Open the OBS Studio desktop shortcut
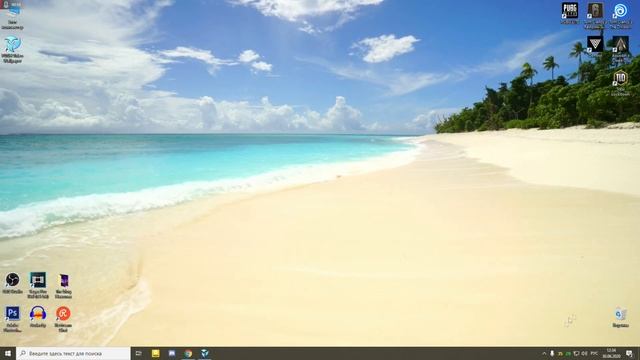Image resolution: width=640 pixels, height=360 pixels. 12,283
